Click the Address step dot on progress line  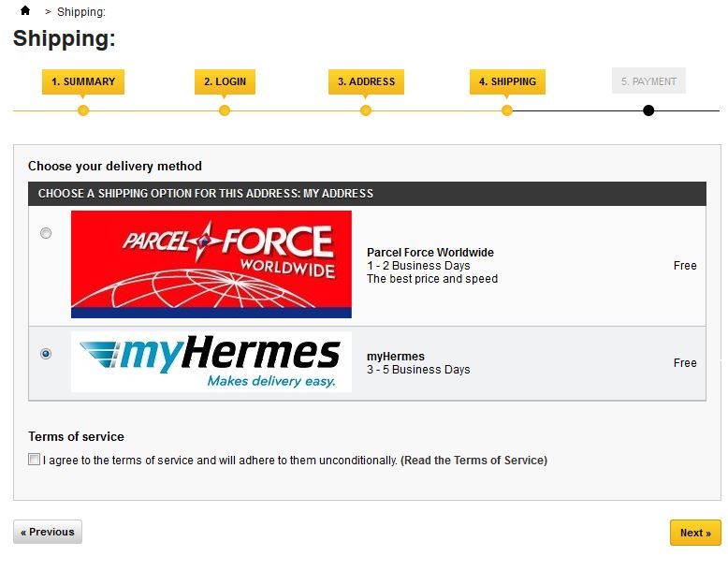point(366,110)
